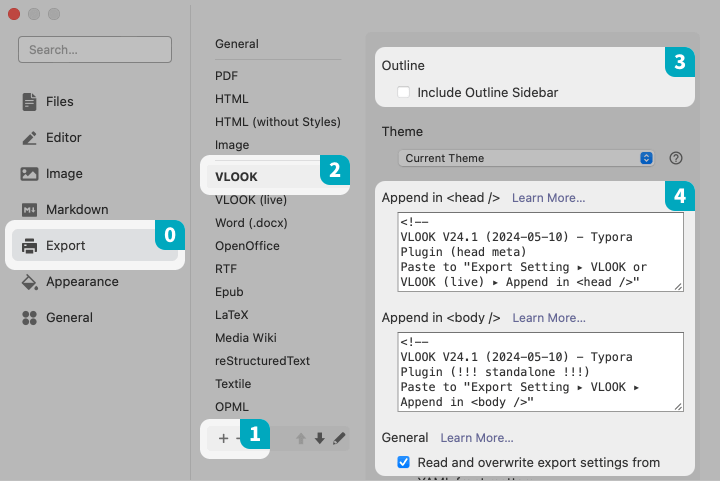Select VLOOK export format
Viewport: 720px width, 481px height.
[x=236, y=177]
